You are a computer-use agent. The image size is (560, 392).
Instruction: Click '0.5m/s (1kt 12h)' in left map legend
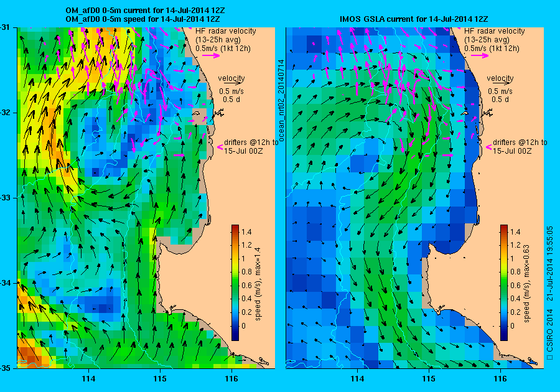pos(223,48)
